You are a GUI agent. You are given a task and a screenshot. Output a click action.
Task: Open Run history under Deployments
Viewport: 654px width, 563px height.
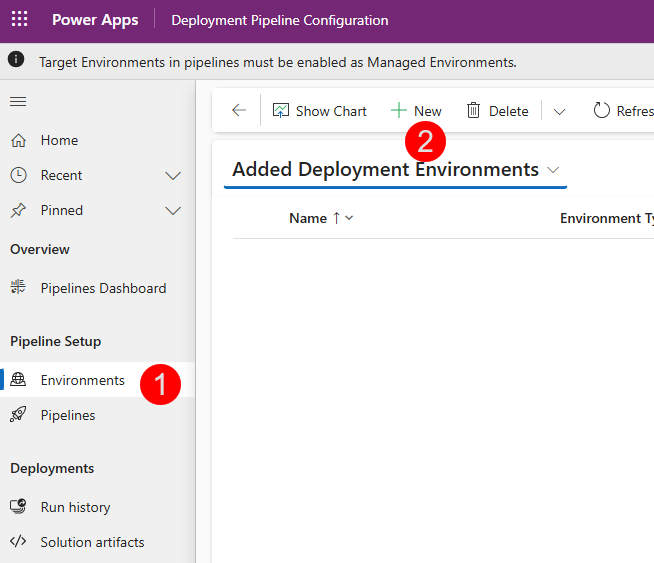[75, 507]
